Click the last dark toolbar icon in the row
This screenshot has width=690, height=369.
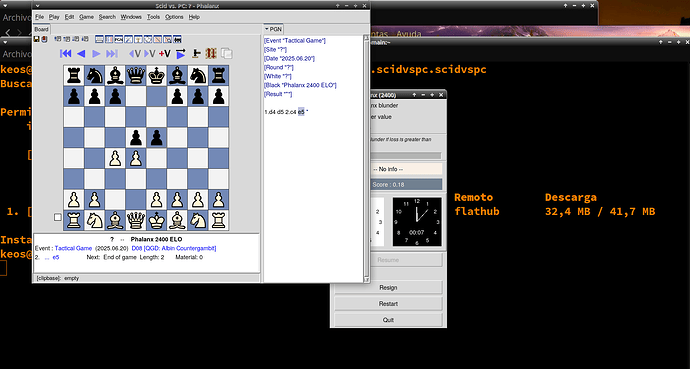coord(177,39)
